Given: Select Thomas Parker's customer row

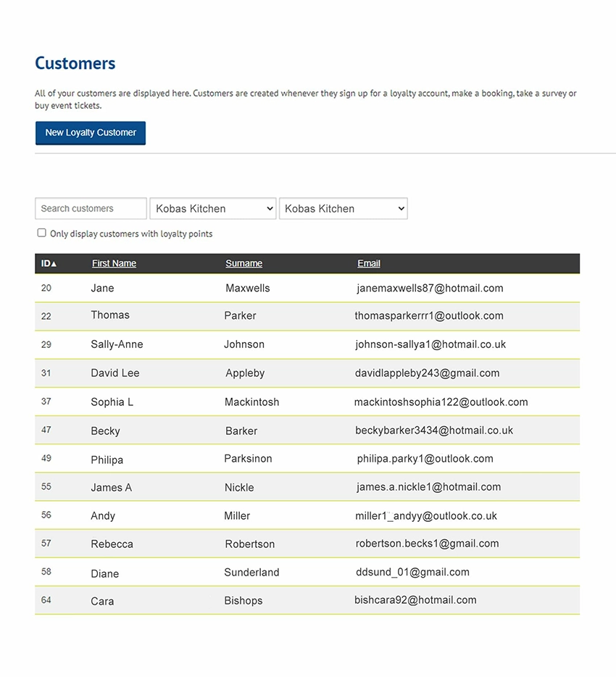Looking at the screenshot, I should pos(307,317).
